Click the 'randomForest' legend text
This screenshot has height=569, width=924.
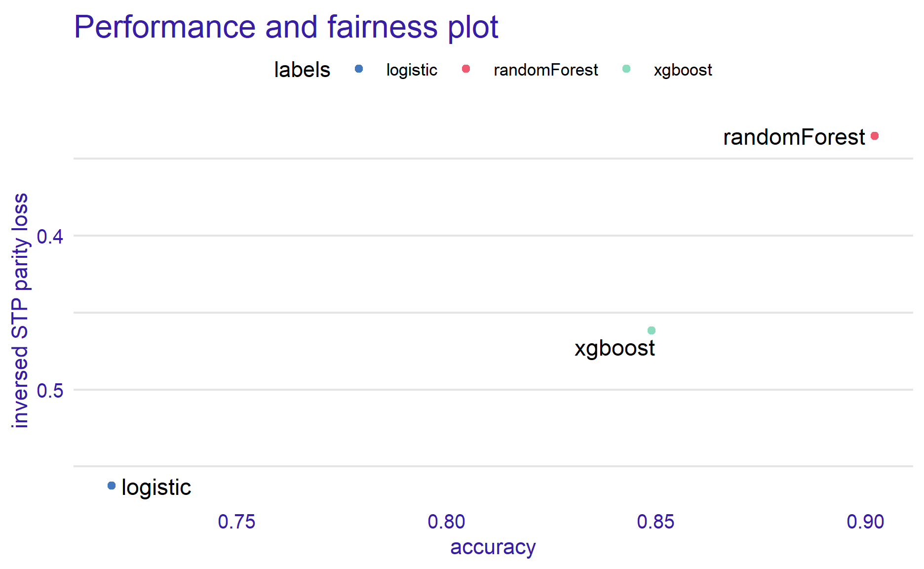pos(545,70)
